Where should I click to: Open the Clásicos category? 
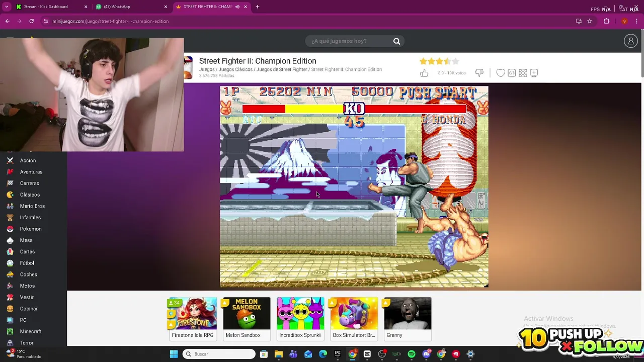[30, 195]
